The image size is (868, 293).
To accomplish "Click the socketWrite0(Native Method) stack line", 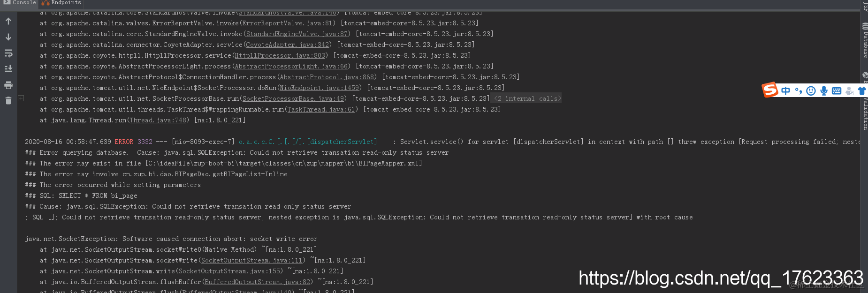I will (x=178, y=249).
